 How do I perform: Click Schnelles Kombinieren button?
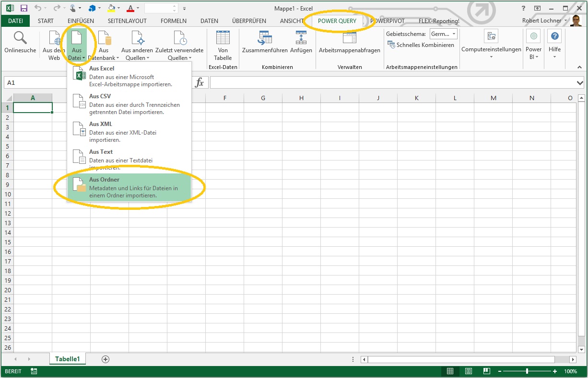(x=421, y=45)
